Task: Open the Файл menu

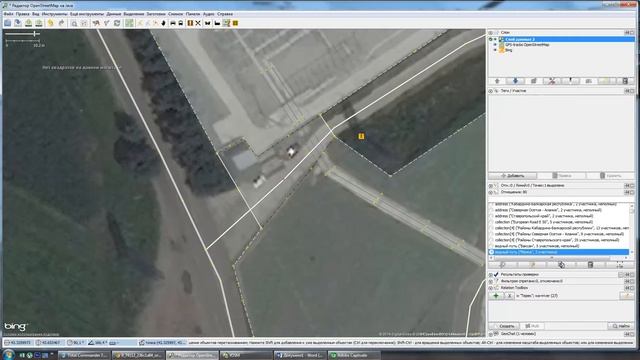Action: (8, 14)
